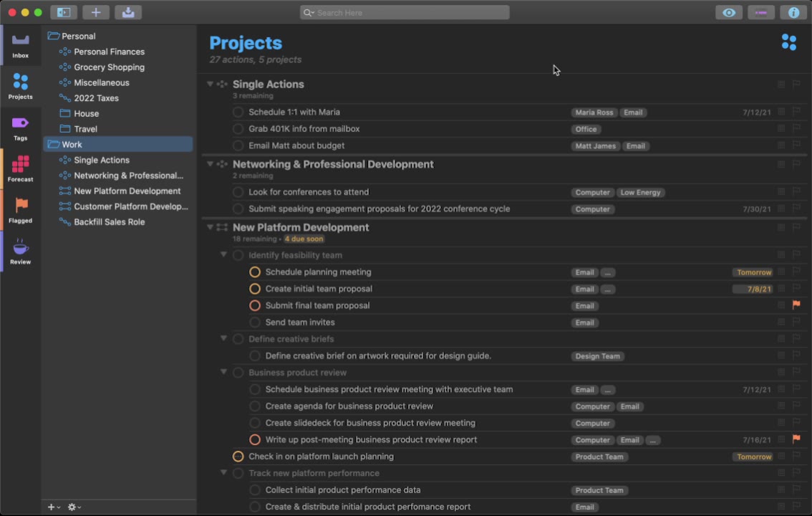Select the Work folder
The height and width of the screenshot is (516, 812).
coord(118,145)
